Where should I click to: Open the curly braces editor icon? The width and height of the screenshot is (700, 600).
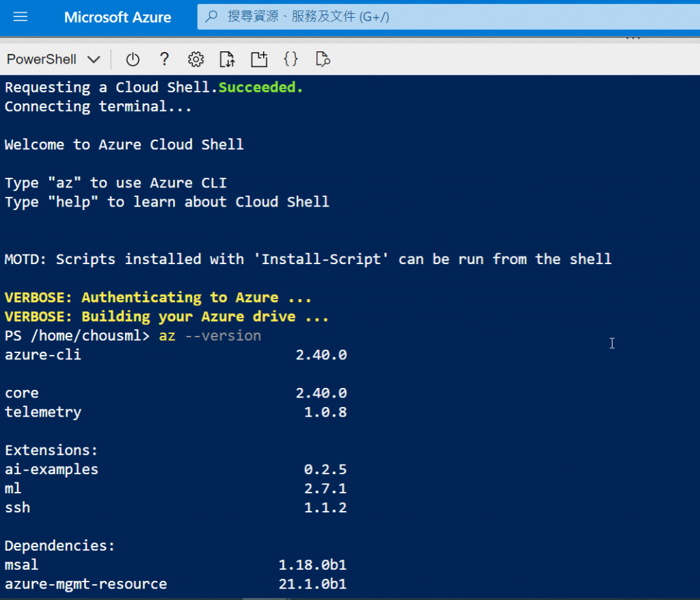pos(291,59)
